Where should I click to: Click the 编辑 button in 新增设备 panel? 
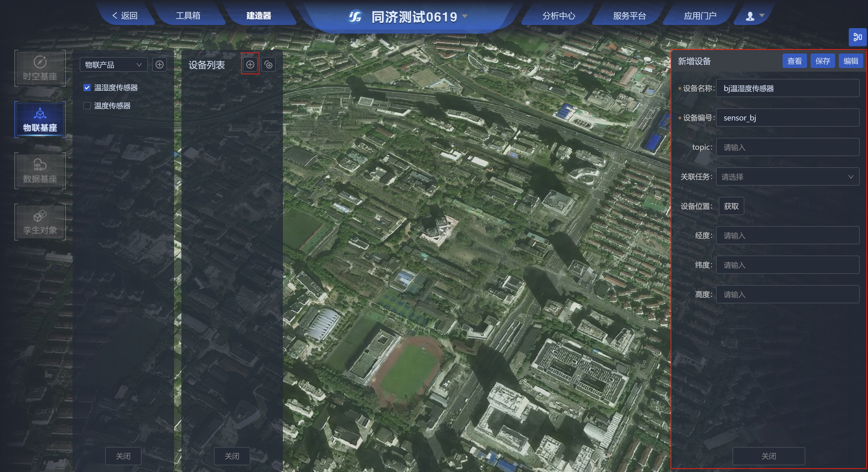point(851,61)
